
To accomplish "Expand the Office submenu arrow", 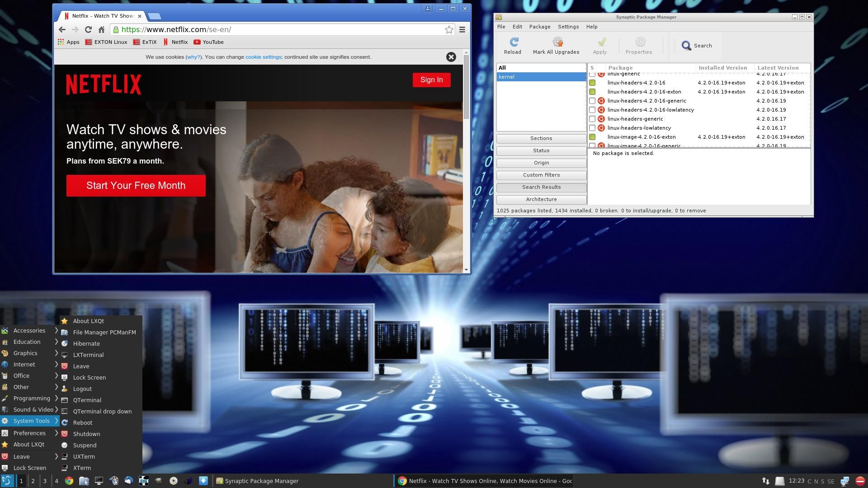I will pos(57,375).
